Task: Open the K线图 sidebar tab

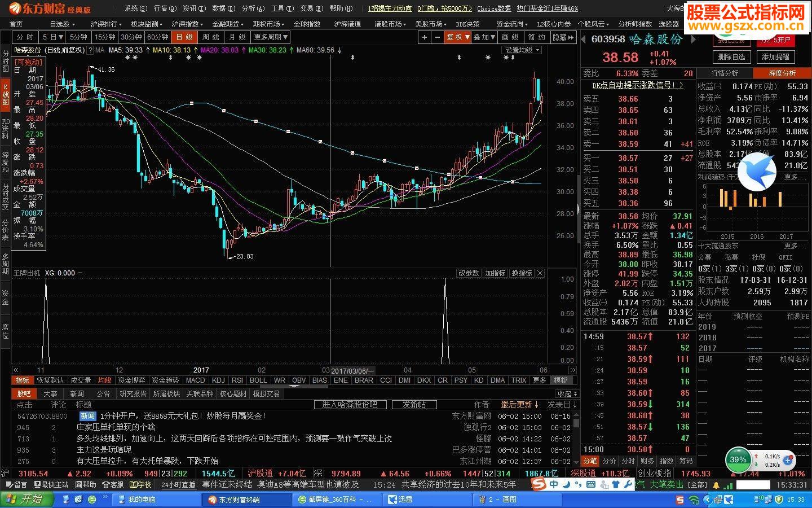Action: (5, 95)
